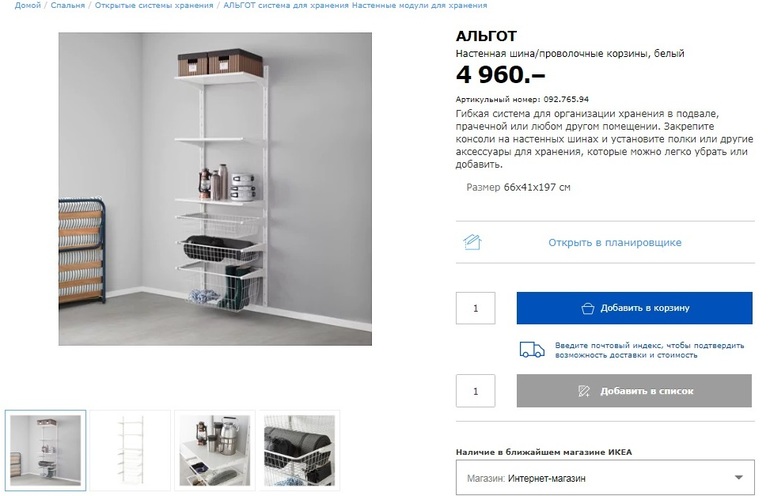The height and width of the screenshot is (496, 770).
Task: Open Открытые системы хранения breadcrumb
Action: pyautogui.click(x=154, y=5)
